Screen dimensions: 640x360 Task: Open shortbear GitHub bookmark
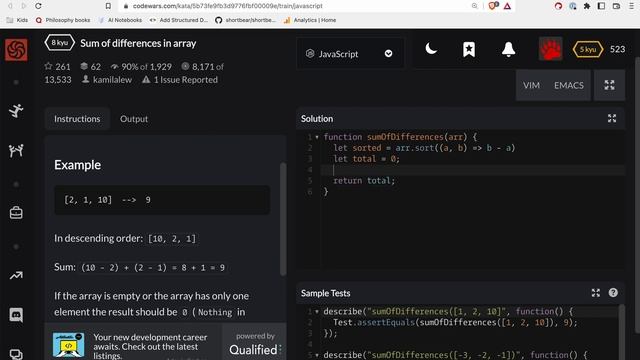pos(245,20)
